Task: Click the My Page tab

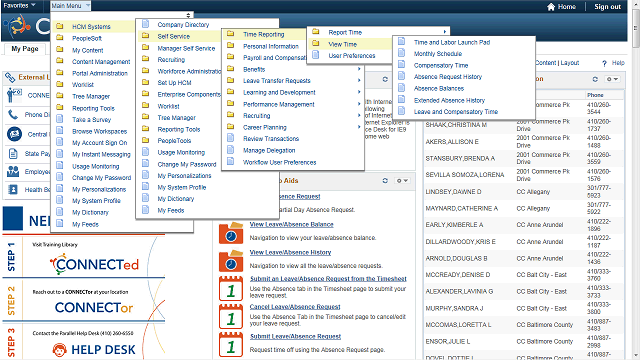Action: tap(25, 49)
